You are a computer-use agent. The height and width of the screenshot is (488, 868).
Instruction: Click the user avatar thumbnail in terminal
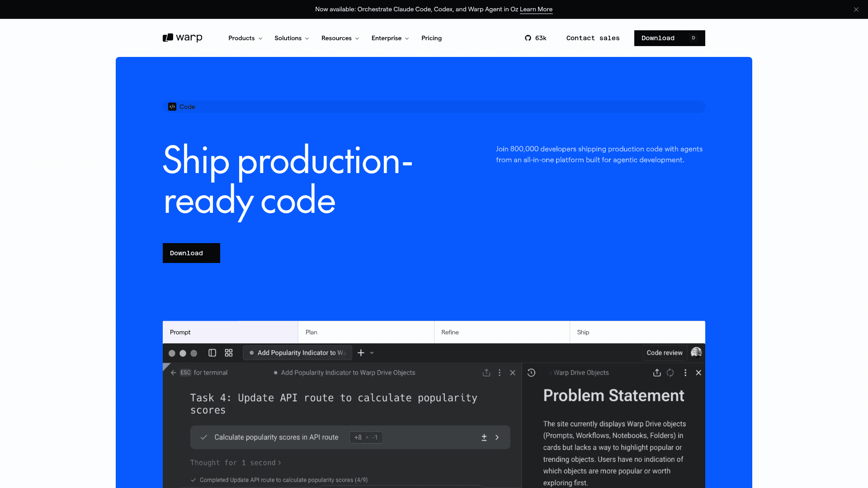[696, 352]
